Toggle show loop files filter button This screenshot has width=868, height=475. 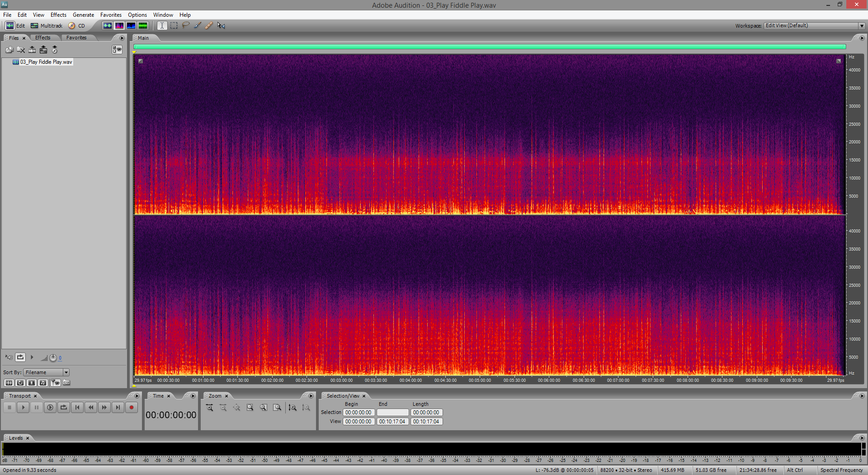(x=20, y=383)
